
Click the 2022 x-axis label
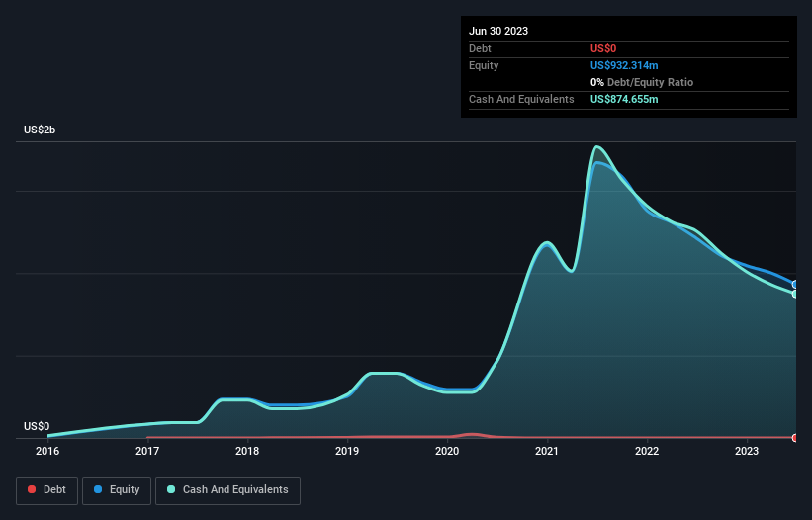647,451
